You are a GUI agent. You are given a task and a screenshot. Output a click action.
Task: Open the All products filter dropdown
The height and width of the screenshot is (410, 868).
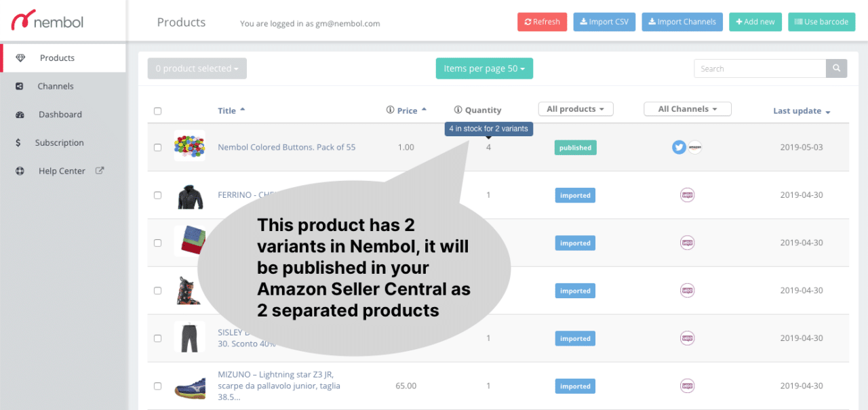[x=575, y=108]
